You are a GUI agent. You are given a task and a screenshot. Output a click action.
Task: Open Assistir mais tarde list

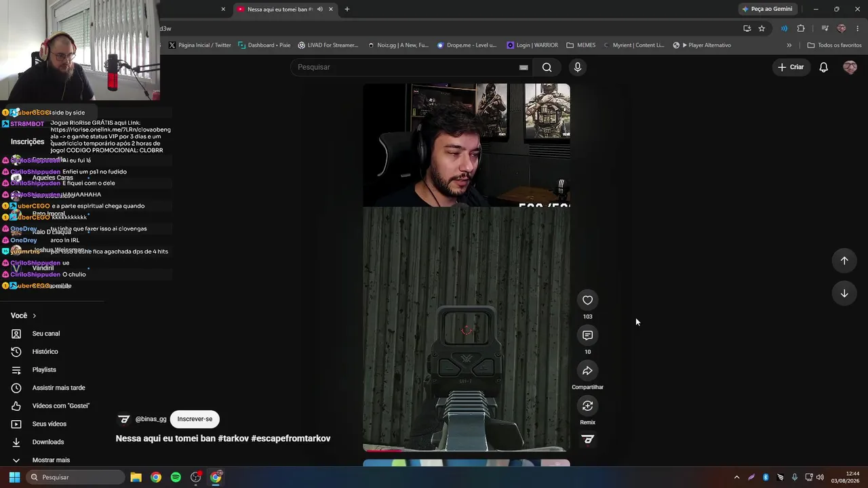(x=58, y=388)
